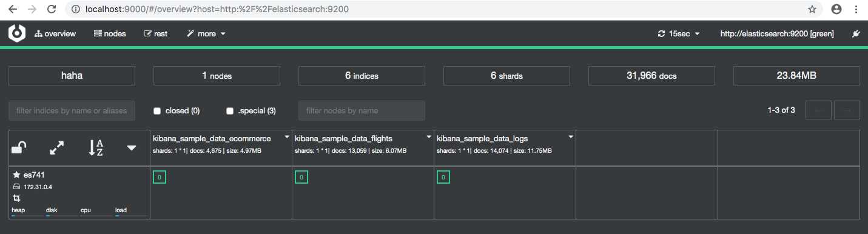Click the haha cluster name box
Viewport: 868px width, 234px height.
[72, 76]
